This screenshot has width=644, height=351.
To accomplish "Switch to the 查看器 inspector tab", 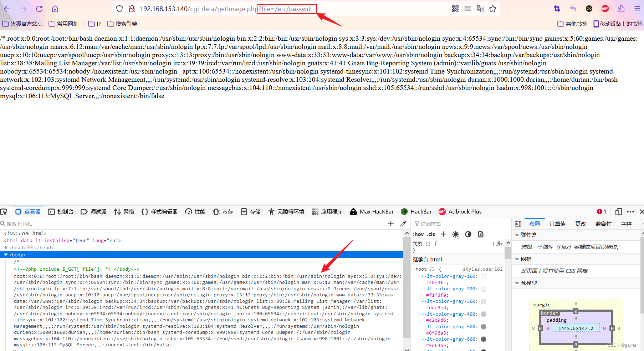I will (28, 212).
